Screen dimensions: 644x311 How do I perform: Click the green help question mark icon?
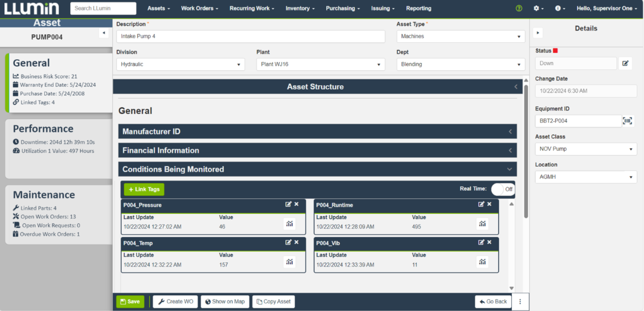[519, 8]
